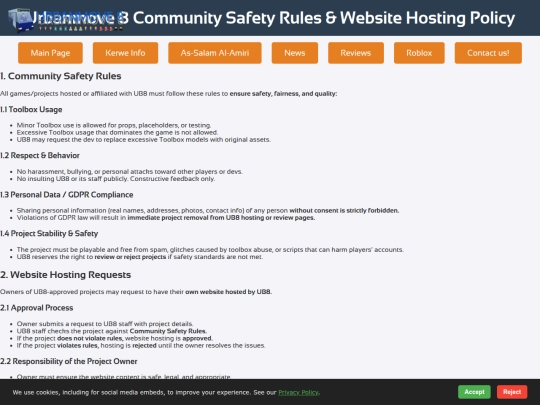Open As-Salam Al-Amiri section
Viewport: 540px width, 405px height.
(x=215, y=53)
